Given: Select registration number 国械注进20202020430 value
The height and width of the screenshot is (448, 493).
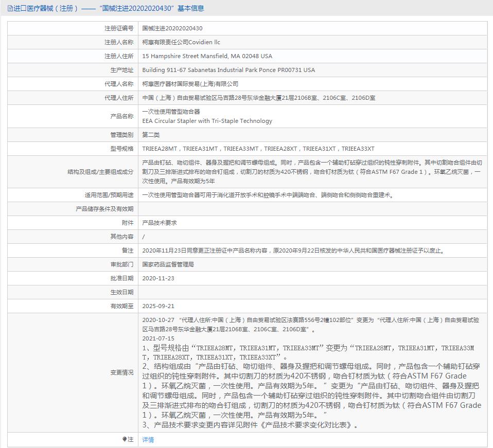Looking at the screenshot, I should click(172, 28).
